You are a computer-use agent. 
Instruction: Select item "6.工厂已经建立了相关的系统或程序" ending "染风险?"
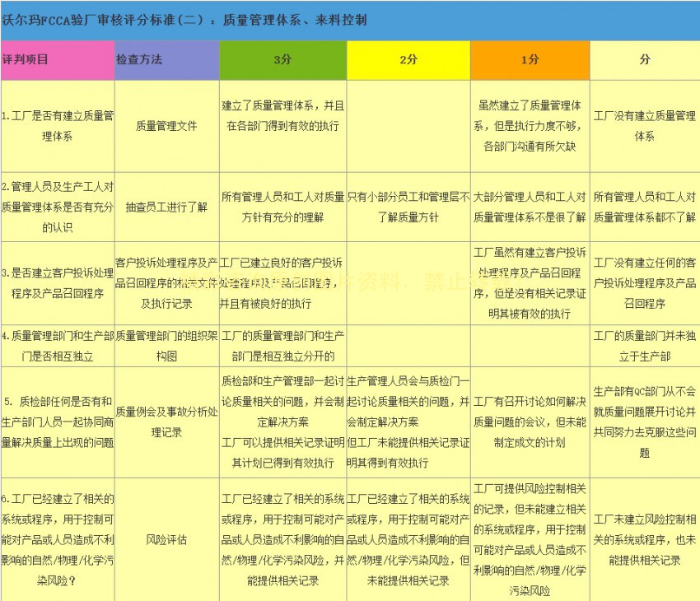click(58, 540)
